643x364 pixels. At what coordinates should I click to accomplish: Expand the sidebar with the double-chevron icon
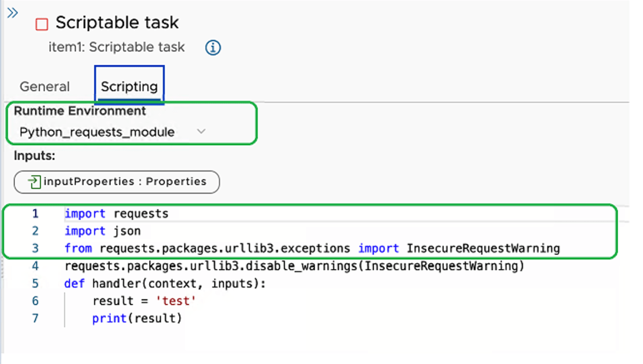pyautogui.click(x=12, y=13)
